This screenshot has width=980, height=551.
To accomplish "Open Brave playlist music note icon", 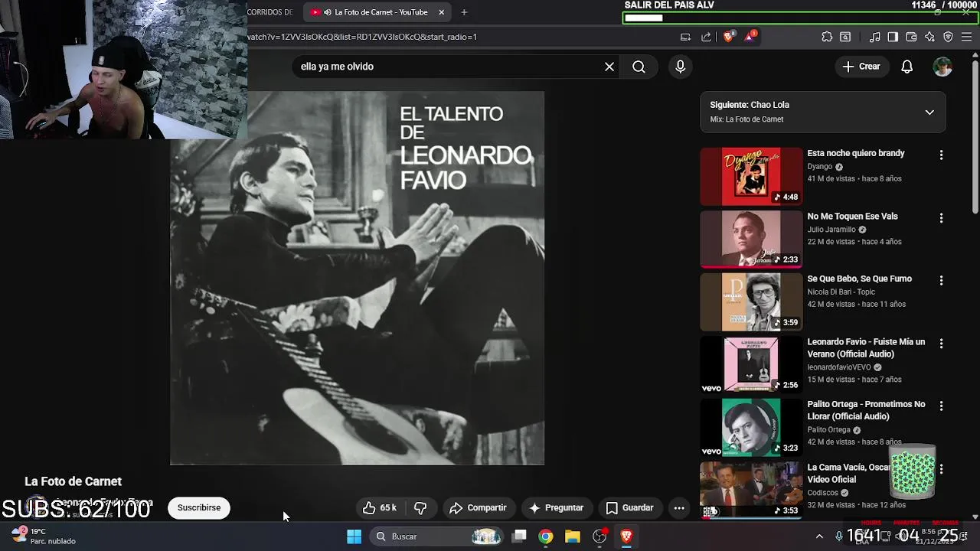I will (x=874, y=37).
